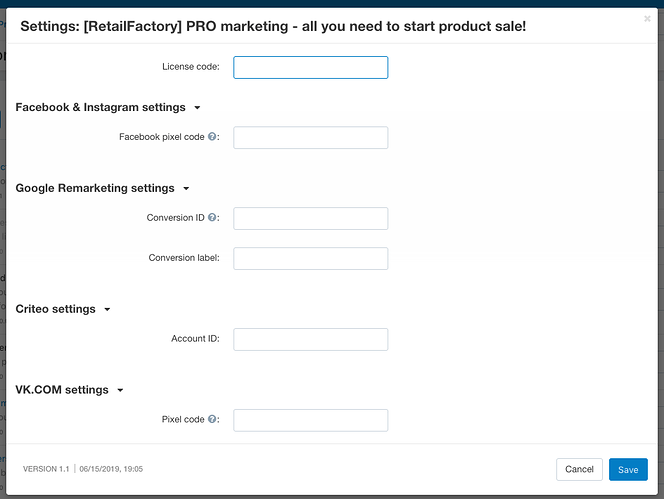
Task: Click the 'License code:' label text
Action: [191, 67]
